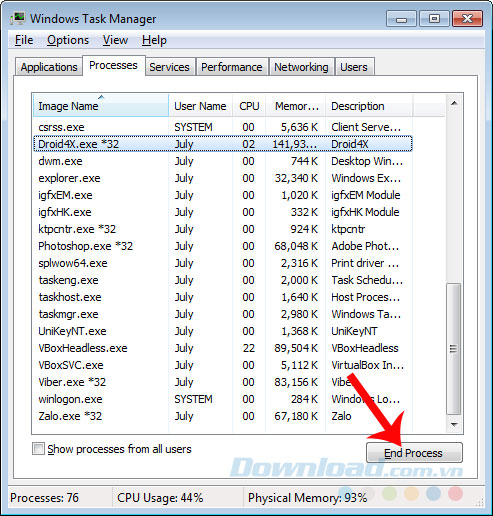Minimize the Task Manager window

401,19
